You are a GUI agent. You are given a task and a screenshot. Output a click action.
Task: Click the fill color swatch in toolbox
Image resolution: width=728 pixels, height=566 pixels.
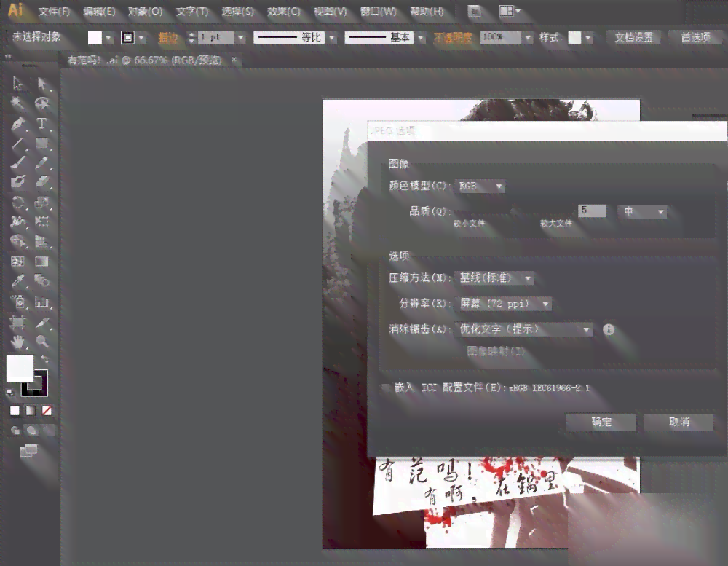coord(20,368)
